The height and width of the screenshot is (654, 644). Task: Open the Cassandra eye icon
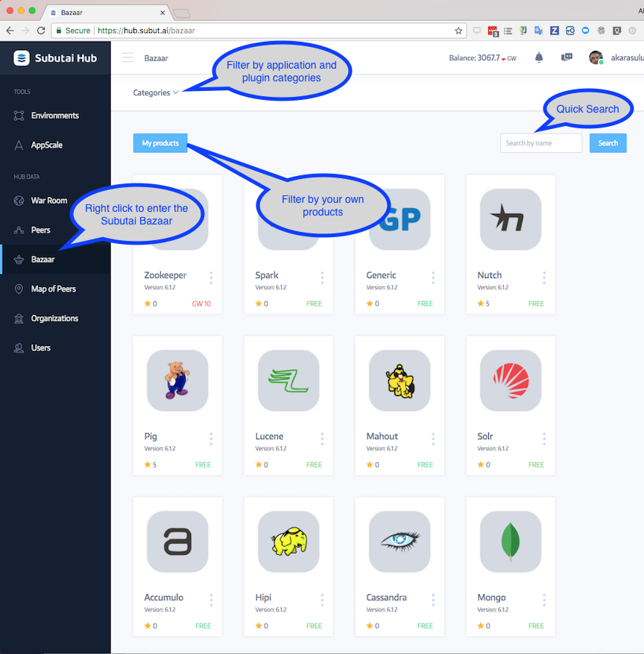[400, 541]
